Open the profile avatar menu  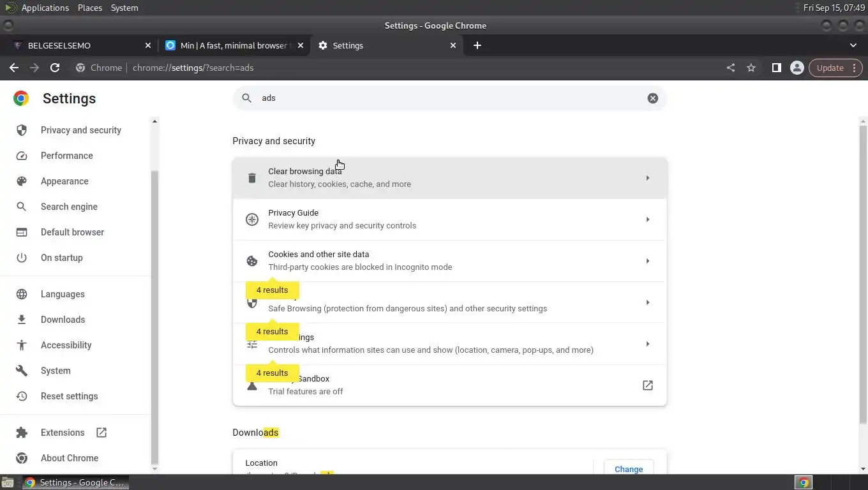point(797,68)
